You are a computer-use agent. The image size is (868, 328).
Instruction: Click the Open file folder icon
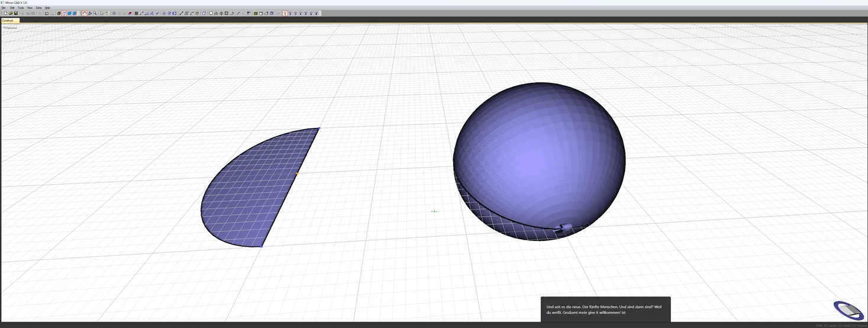point(11,13)
